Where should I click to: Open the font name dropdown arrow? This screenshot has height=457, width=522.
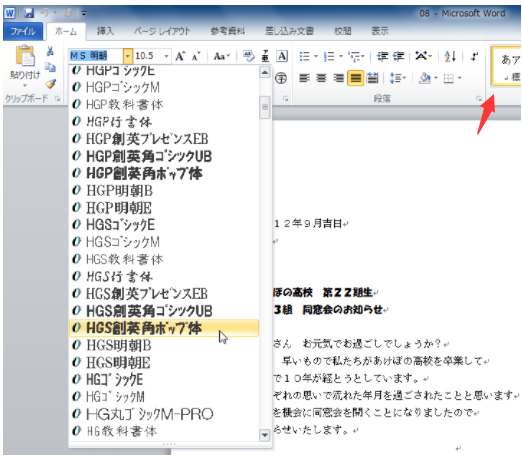tap(128, 56)
